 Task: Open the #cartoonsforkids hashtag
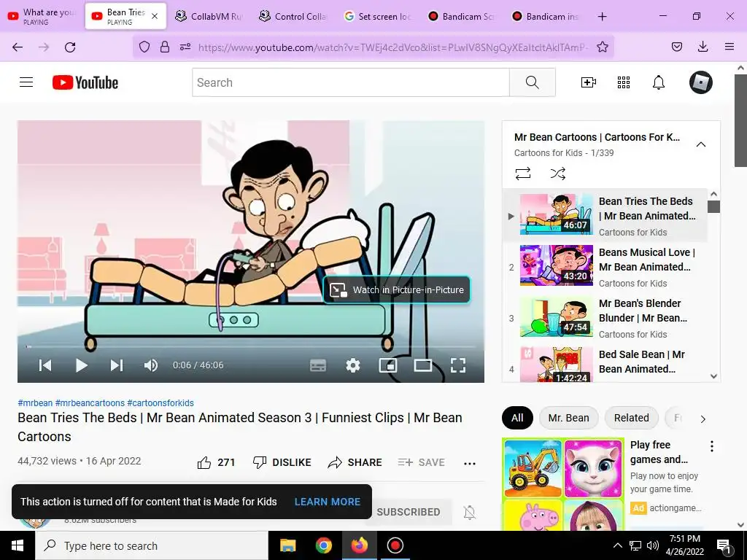[x=160, y=402]
